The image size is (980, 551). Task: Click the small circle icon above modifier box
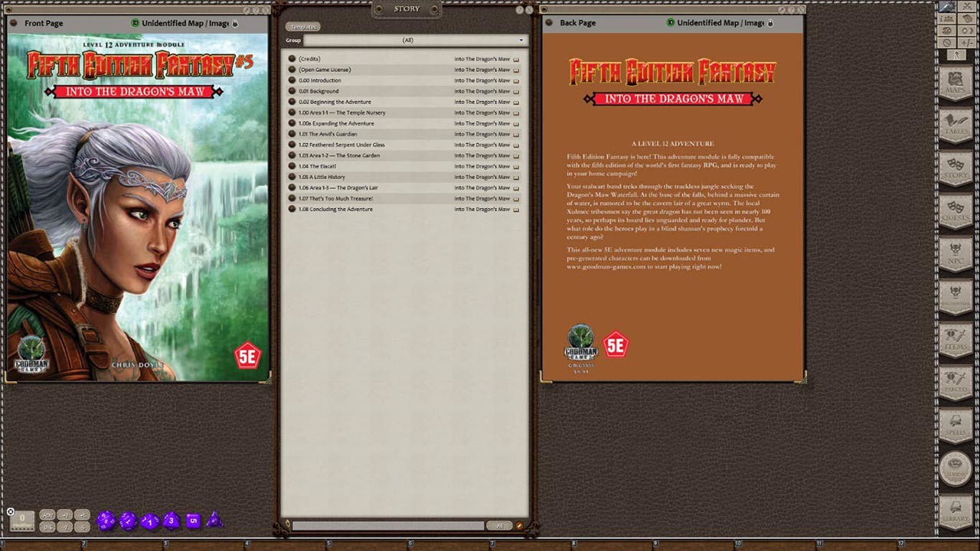pyautogui.click(x=11, y=511)
